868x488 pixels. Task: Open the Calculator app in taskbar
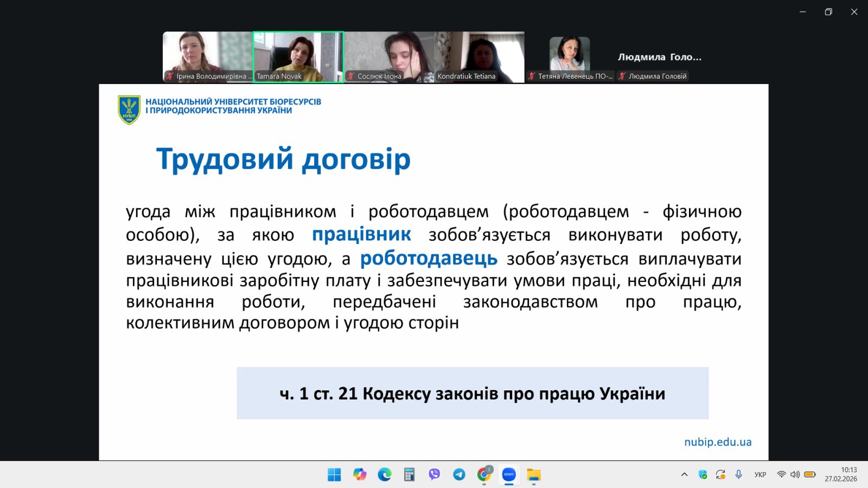click(x=410, y=475)
